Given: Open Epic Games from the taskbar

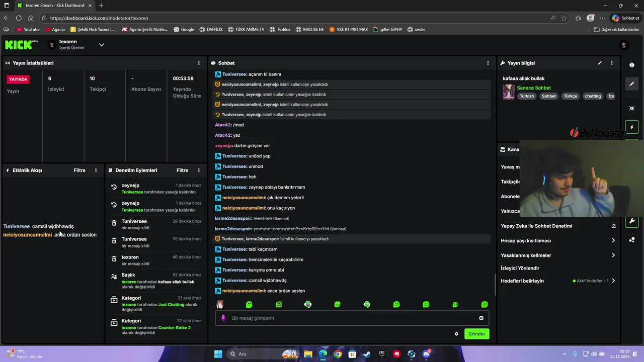Looking at the screenshot, I should (x=382, y=354).
